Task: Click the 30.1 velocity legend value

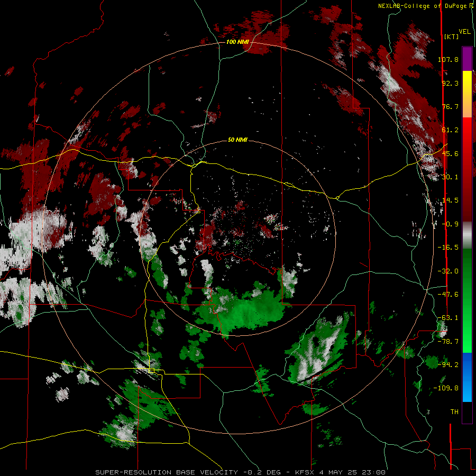Action: click(450, 177)
